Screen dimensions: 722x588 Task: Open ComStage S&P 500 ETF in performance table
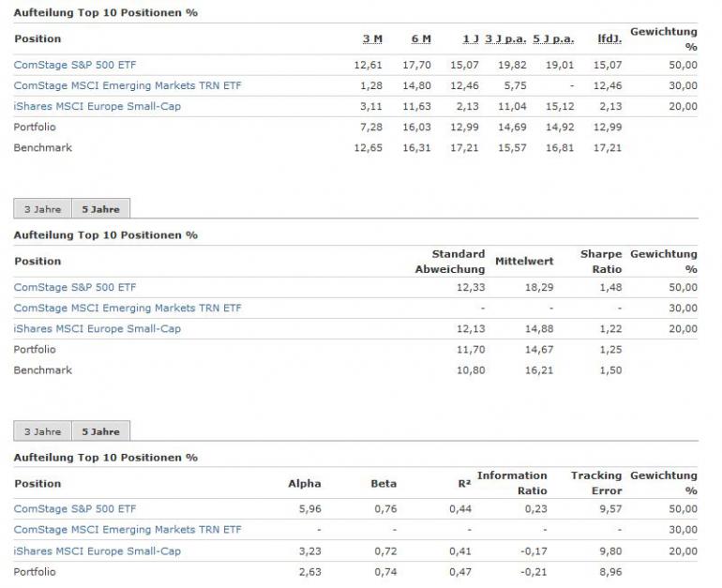click(x=74, y=65)
